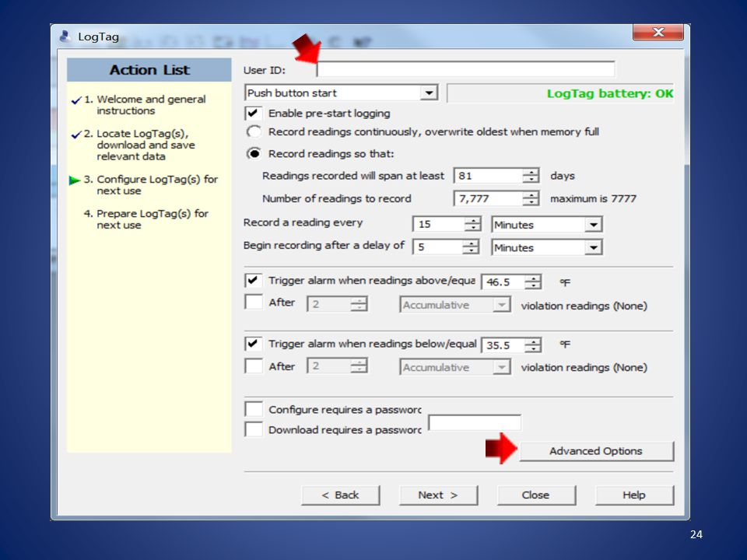Click the 'maximum is 7777' label
This screenshot has width=747, height=560.
593,198
